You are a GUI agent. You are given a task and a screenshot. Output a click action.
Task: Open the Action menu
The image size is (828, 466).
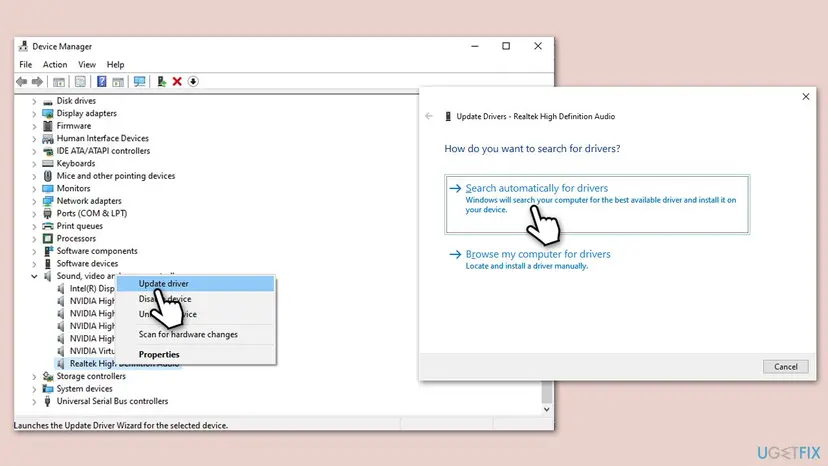click(x=55, y=64)
